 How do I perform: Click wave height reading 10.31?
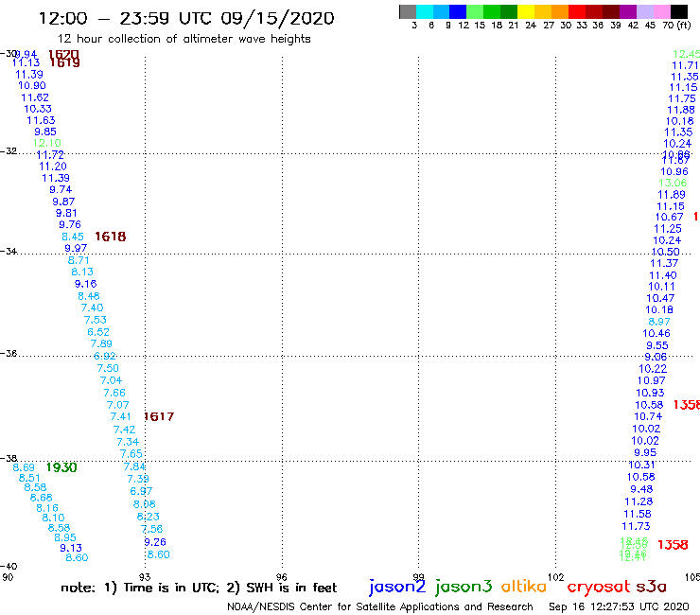[x=641, y=465]
